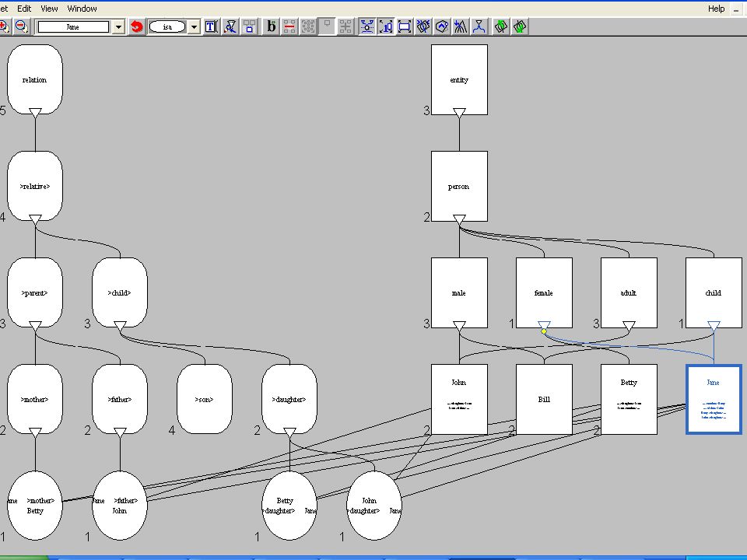Select the Bill person node
747x560 pixels.
pyautogui.click(x=544, y=399)
